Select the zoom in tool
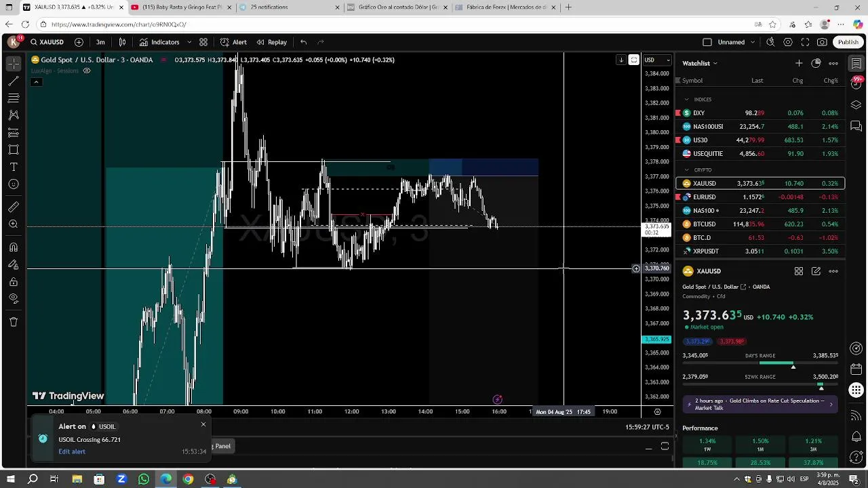868x488 pixels. click(x=14, y=224)
